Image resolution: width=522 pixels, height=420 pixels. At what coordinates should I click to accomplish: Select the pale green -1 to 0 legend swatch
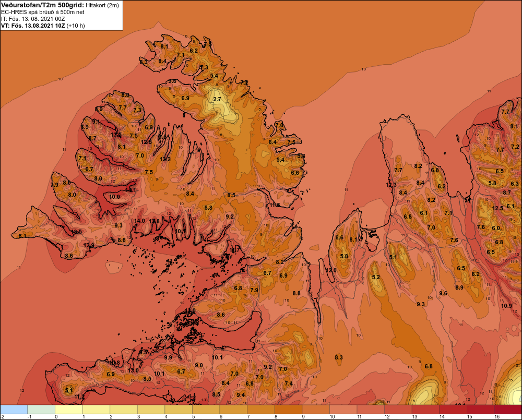click(x=41, y=409)
